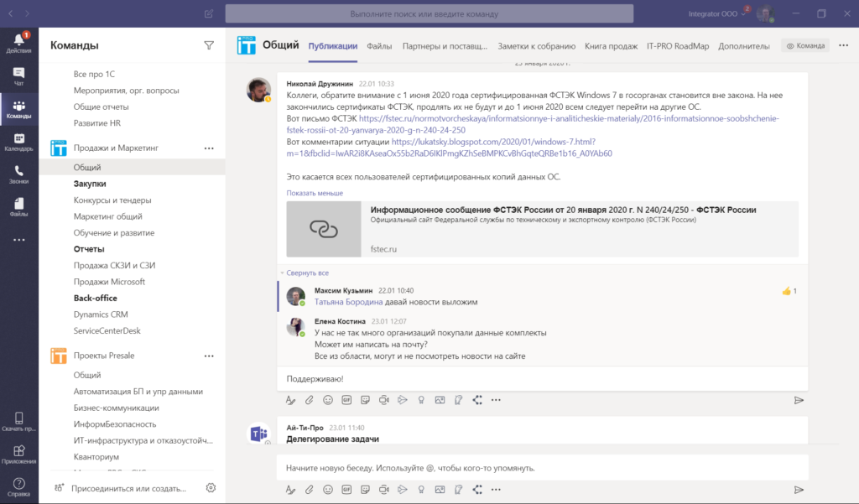
Task: Attach file in new conversation toolbar
Action: coord(309,490)
